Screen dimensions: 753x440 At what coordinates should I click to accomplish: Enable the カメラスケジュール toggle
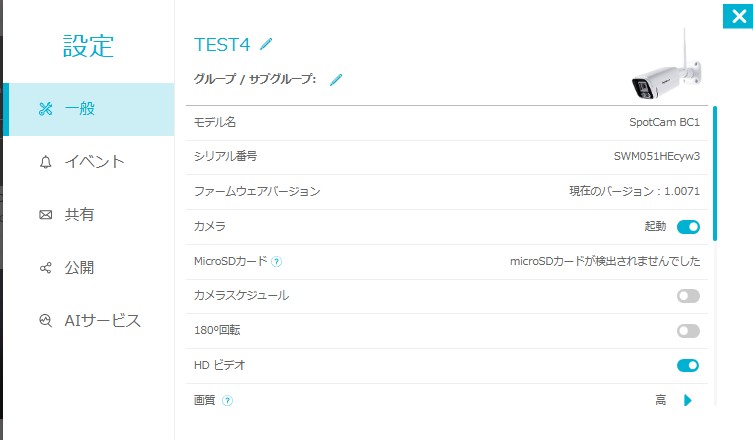(x=688, y=296)
